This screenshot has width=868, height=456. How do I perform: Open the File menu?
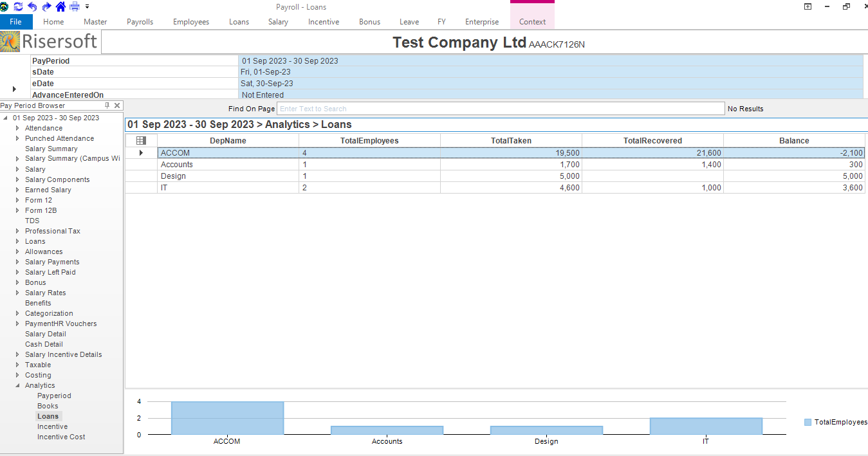click(15, 22)
